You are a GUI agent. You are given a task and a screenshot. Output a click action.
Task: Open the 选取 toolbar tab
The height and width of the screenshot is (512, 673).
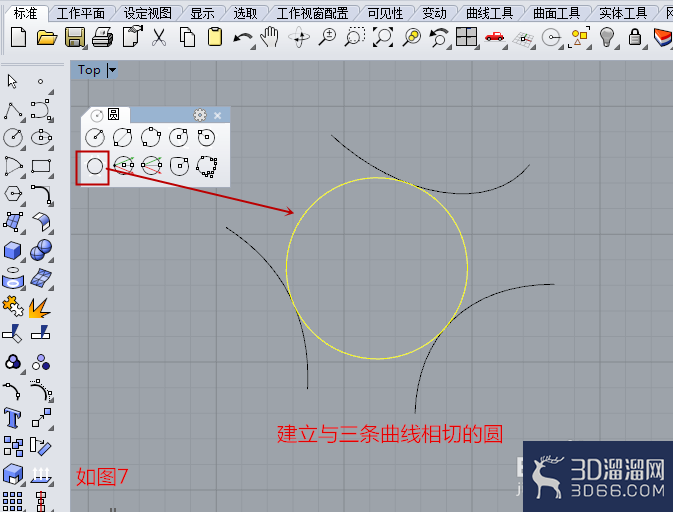coord(245,13)
